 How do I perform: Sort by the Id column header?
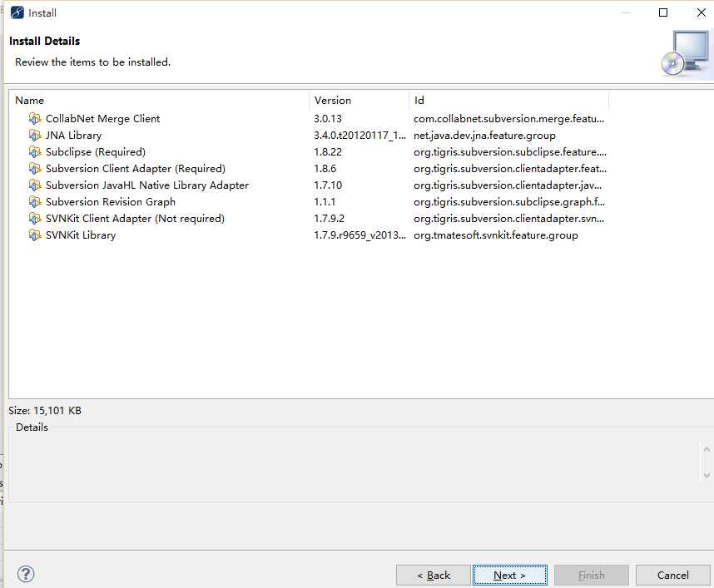(509, 100)
